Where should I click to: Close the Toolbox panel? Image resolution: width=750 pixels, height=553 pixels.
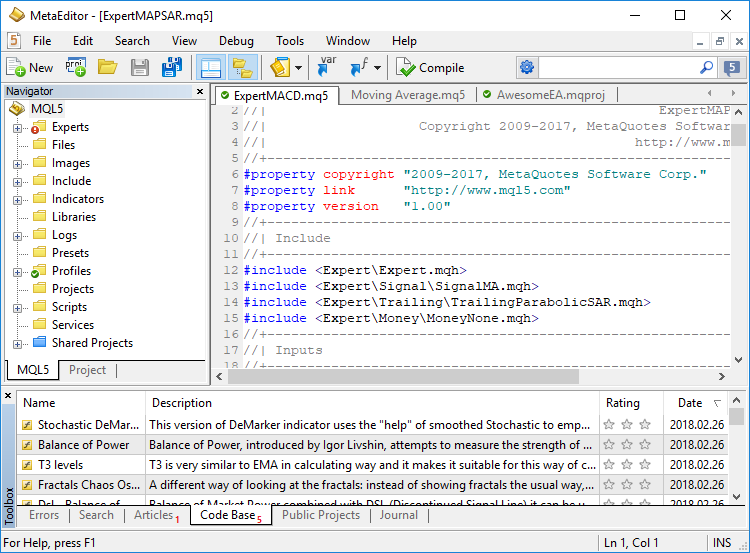pos(8,396)
